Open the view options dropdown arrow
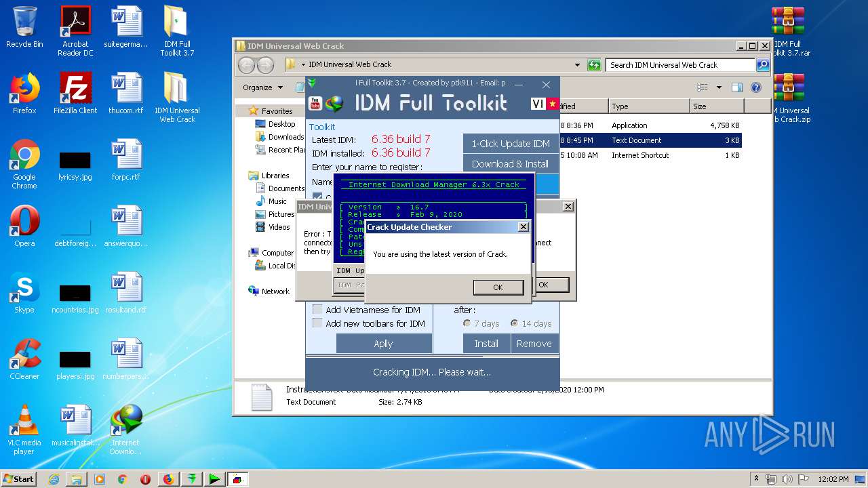Viewport: 868px width, 488px height. tap(719, 87)
